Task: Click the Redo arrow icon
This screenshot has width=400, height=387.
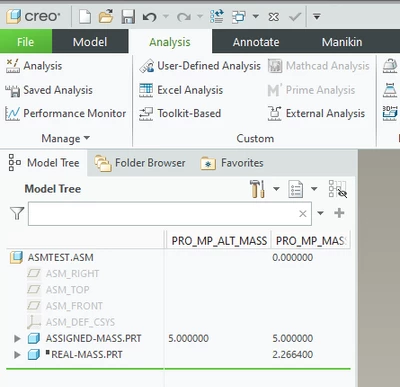Action: (184, 17)
